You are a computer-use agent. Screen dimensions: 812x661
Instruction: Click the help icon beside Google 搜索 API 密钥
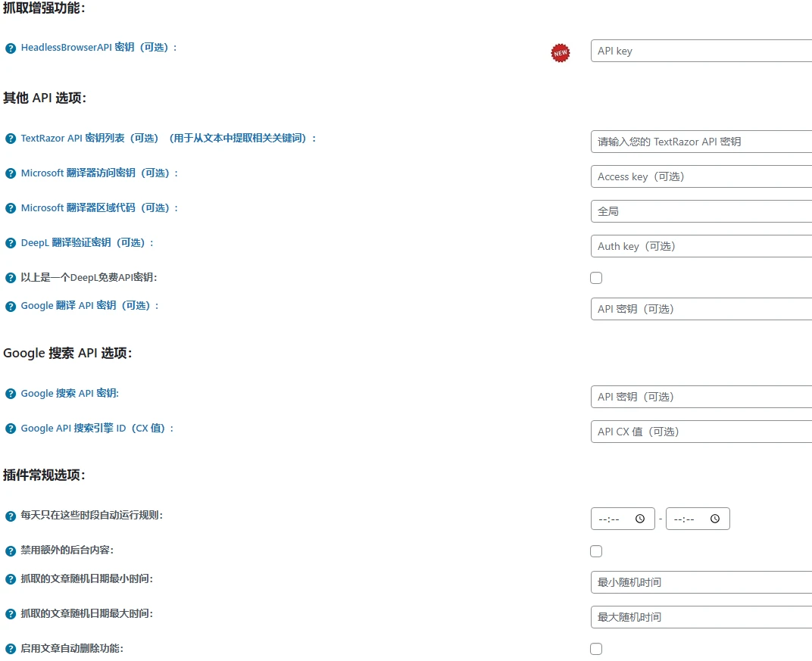[10, 393]
